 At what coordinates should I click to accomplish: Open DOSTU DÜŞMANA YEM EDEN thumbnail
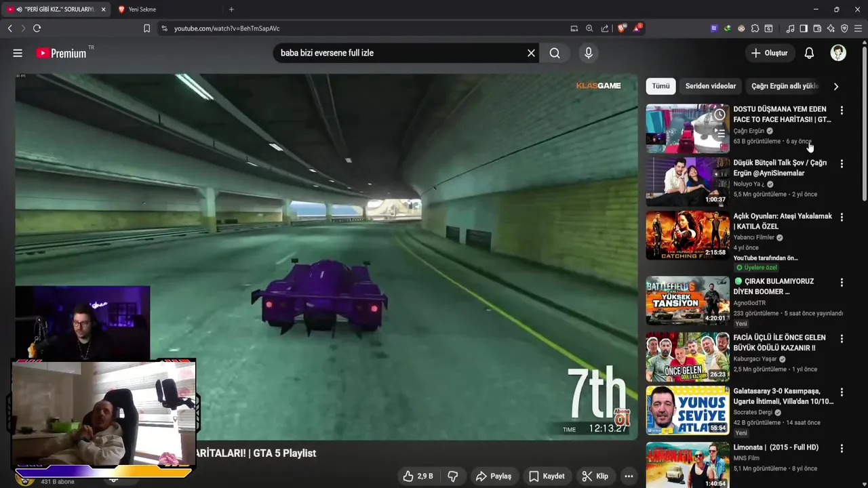[x=688, y=128]
